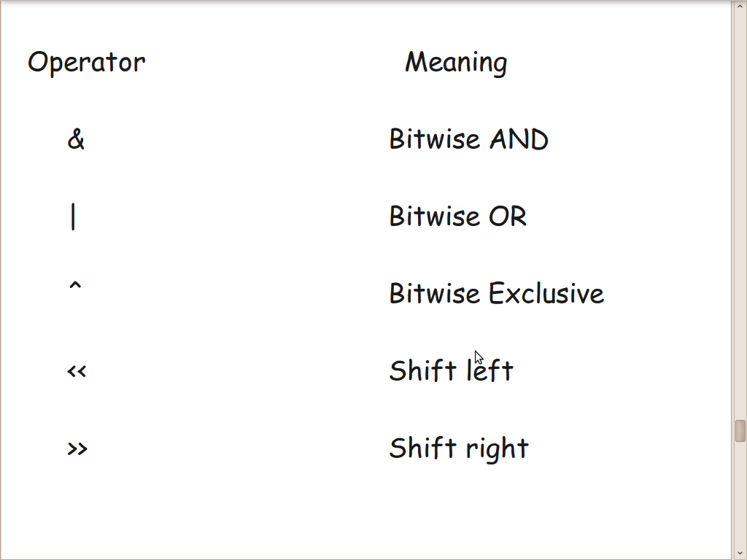The height and width of the screenshot is (560, 747).
Task: Click the scrollbar track above the thumb
Action: (740, 214)
